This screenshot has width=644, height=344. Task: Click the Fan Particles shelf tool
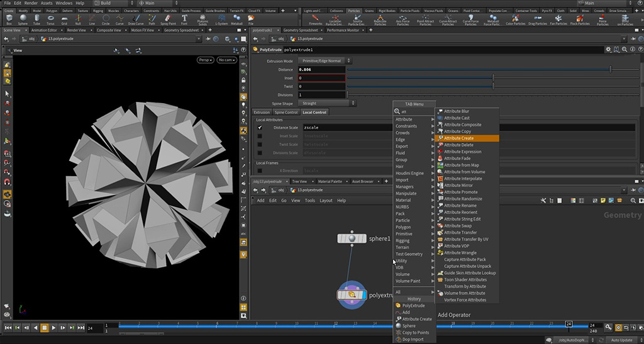(x=558, y=19)
